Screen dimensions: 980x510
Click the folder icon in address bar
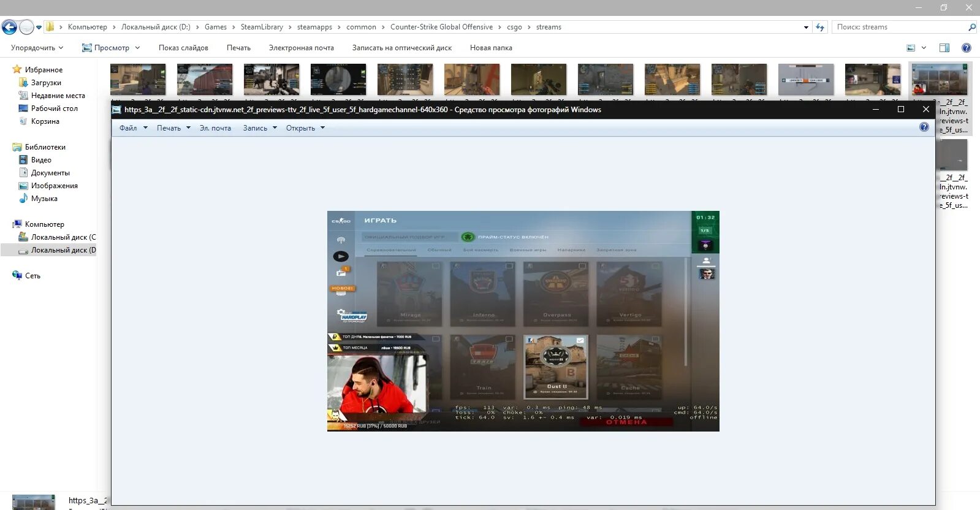pos(50,27)
